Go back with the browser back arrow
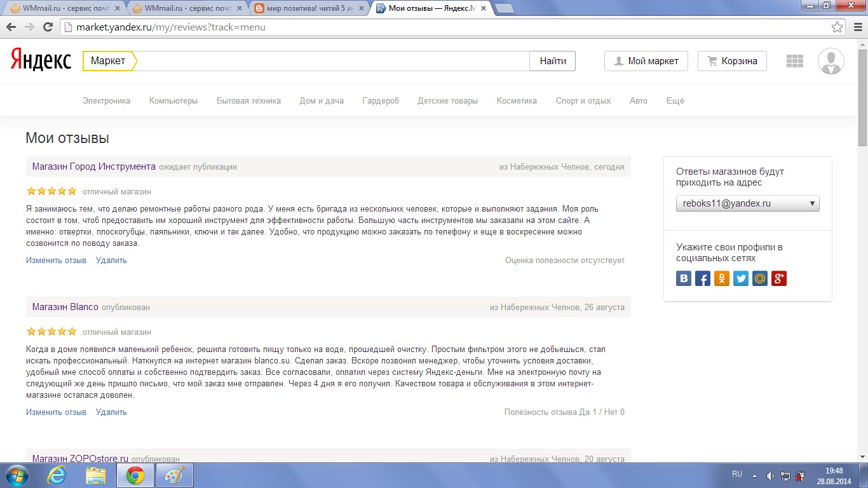 click(x=11, y=27)
